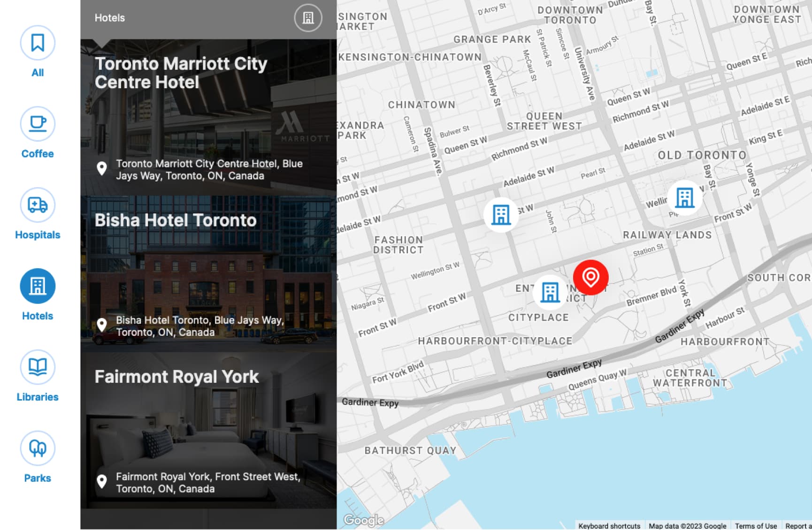Click the Google logo on map

pos(364,520)
